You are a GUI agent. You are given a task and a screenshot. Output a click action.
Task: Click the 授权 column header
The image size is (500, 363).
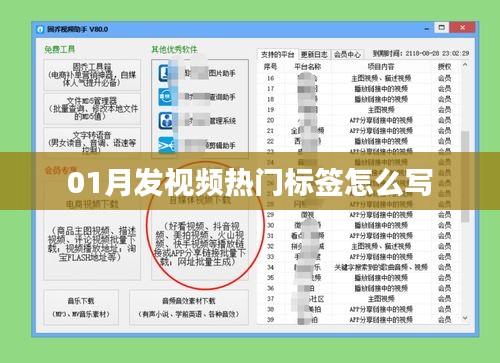[x=445, y=67]
